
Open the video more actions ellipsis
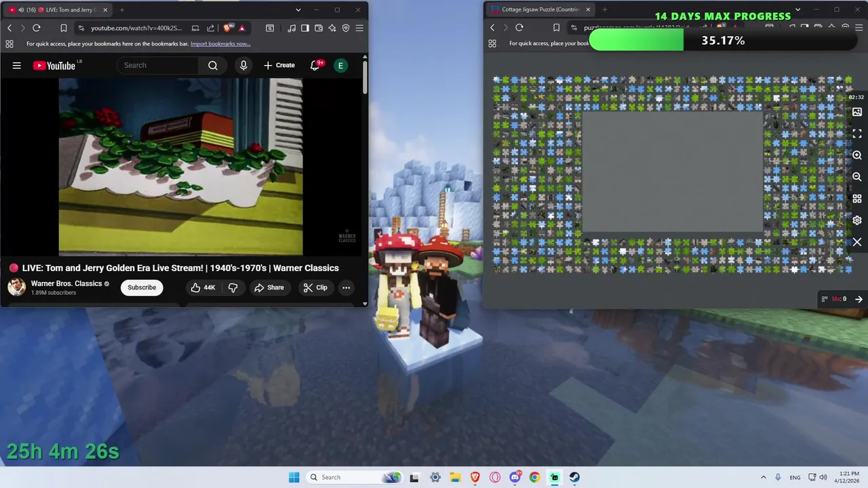tap(346, 287)
